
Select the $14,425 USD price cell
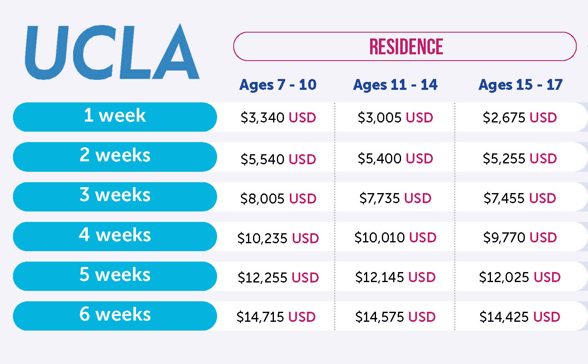point(520,317)
